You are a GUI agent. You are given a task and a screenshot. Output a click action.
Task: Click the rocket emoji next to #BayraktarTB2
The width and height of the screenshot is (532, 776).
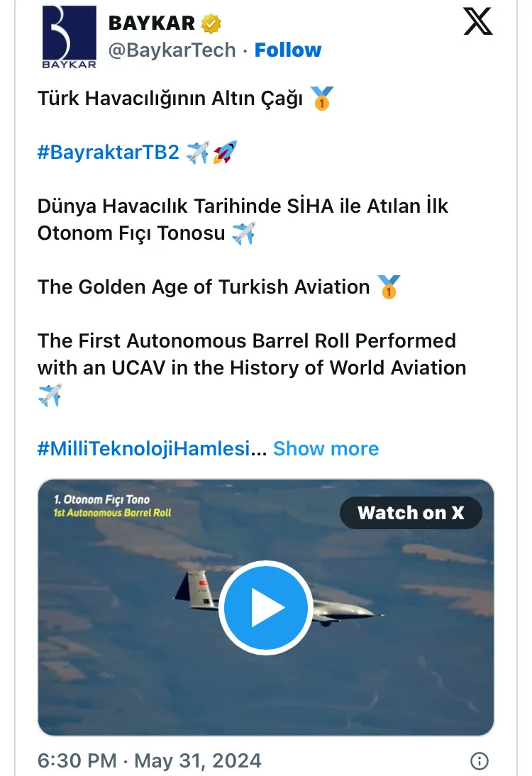point(225,153)
